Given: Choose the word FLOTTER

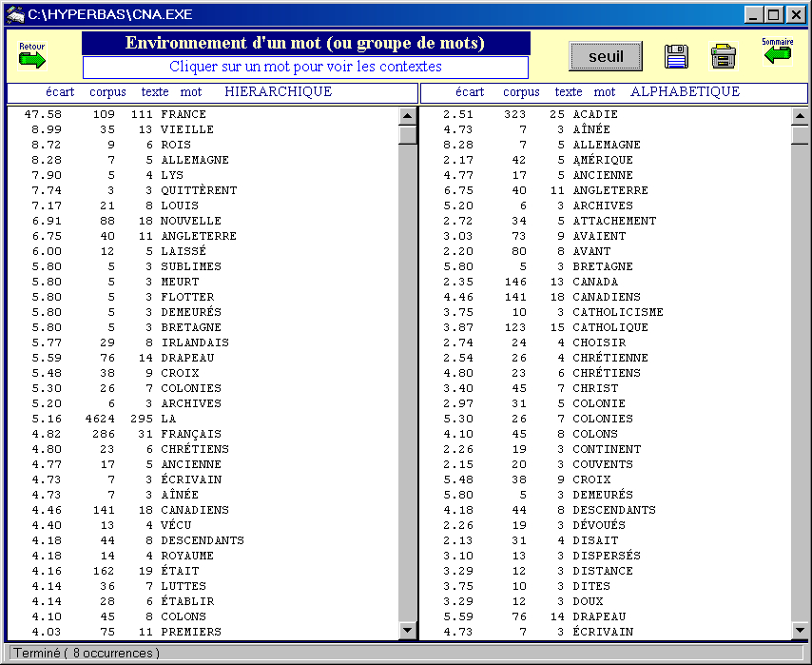Looking at the screenshot, I should [187, 297].
